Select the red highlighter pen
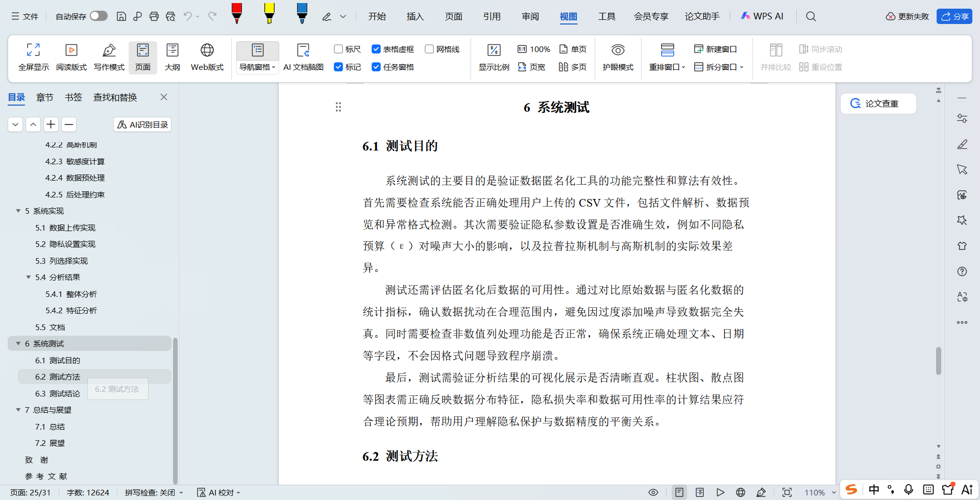Image resolution: width=980 pixels, height=500 pixels. pos(237,14)
